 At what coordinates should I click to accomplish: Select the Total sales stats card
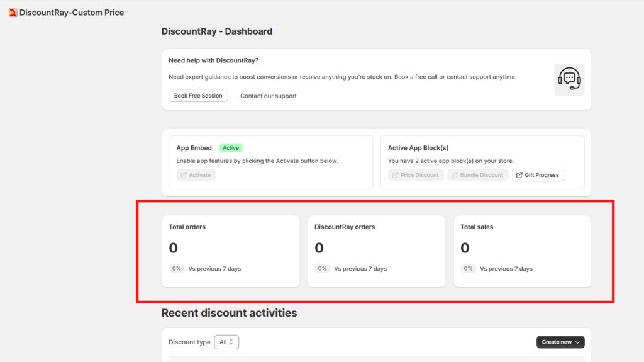[522, 251]
